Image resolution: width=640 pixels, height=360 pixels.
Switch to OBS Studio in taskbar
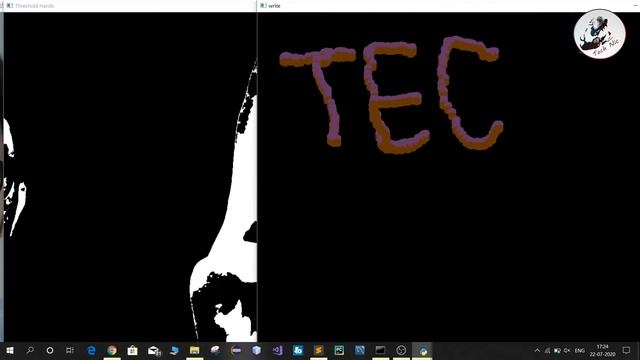(401, 350)
